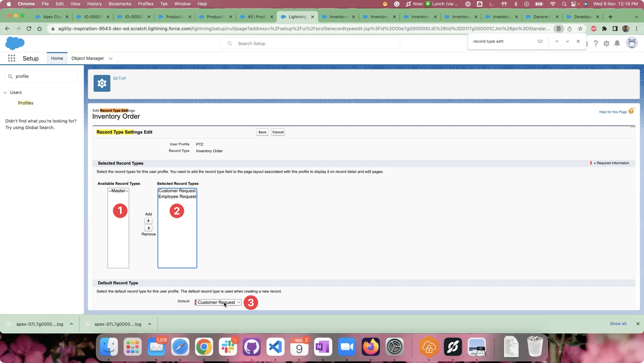Open the Default record type dropdown
The height and width of the screenshot is (363, 644).
tap(218, 302)
